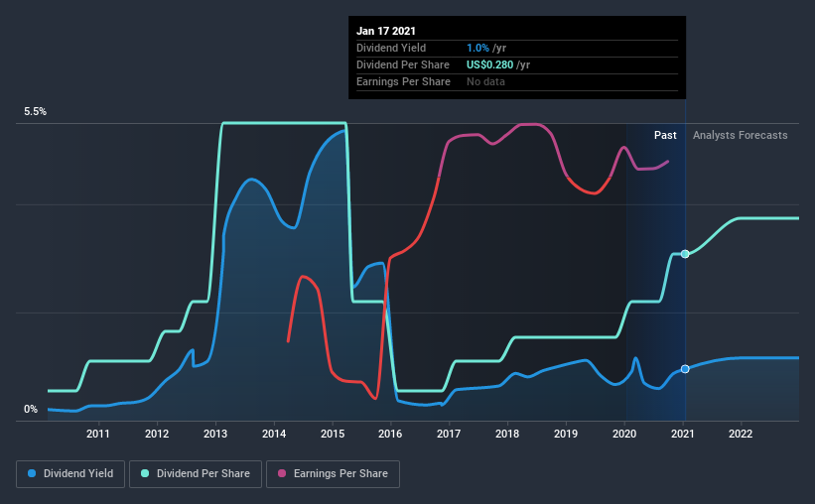Click the 2018 x-axis year label
This screenshot has height=504, width=815.
[507, 434]
